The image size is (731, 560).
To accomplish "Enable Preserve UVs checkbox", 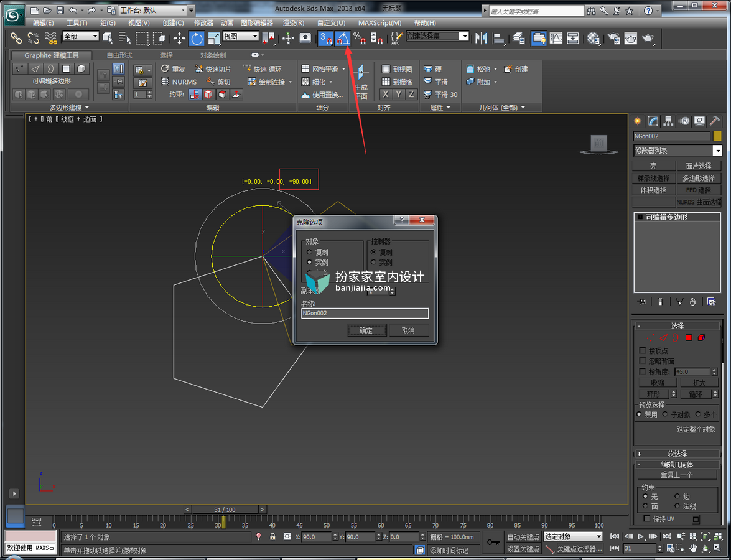I will click(x=646, y=518).
